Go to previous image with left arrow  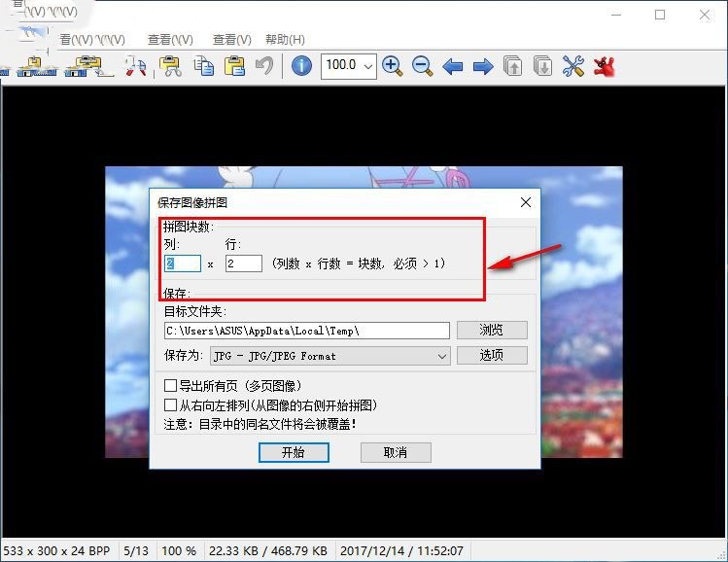point(453,66)
